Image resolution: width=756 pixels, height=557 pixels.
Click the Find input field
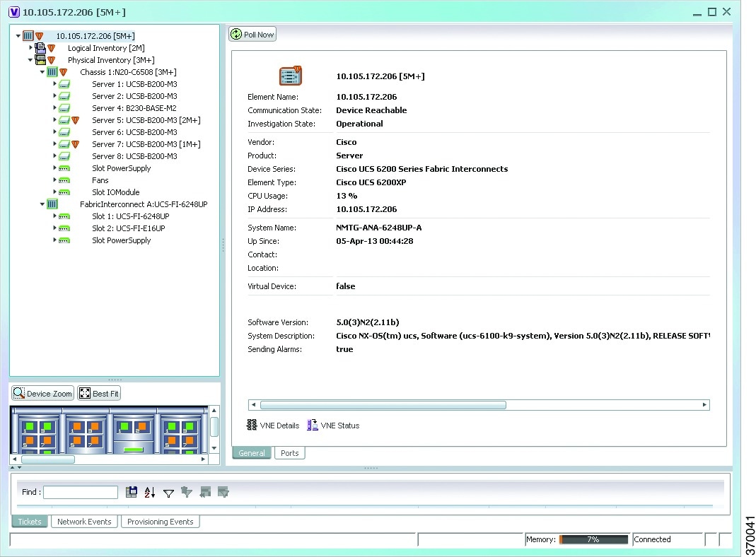point(81,492)
